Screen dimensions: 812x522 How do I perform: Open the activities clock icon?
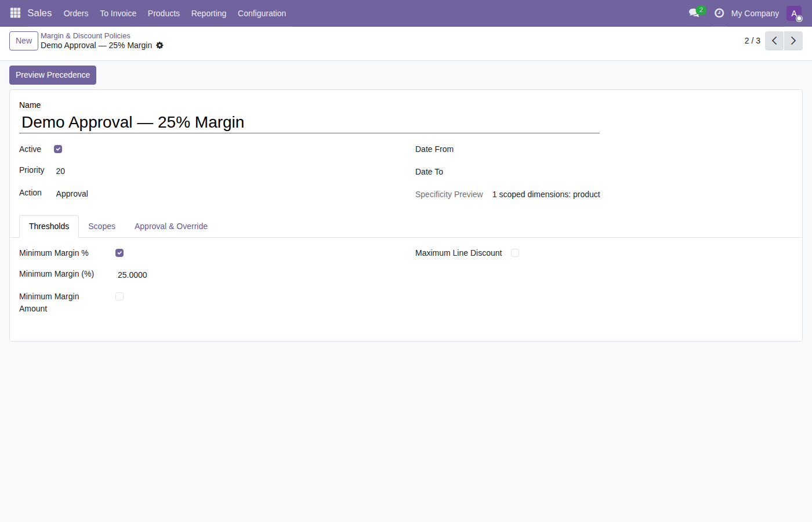pos(719,13)
